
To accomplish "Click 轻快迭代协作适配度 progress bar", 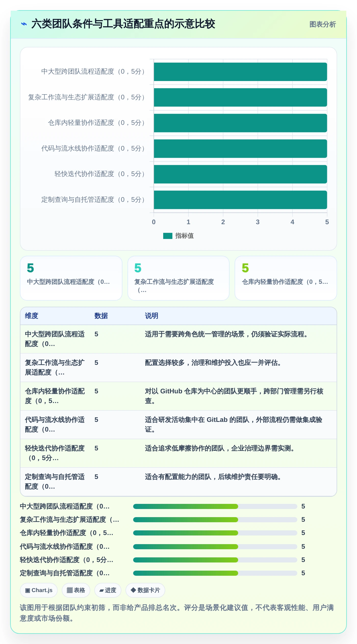I will coord(215,560).
